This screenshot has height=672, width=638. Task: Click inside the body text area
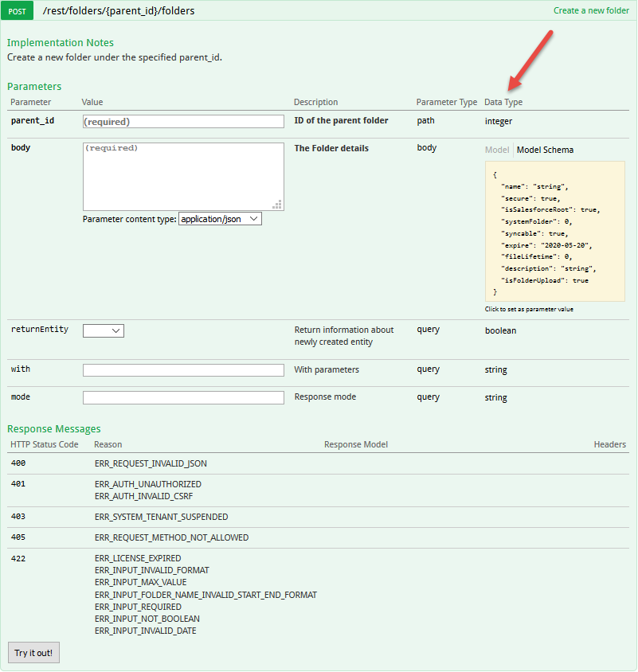coord(183,176)
